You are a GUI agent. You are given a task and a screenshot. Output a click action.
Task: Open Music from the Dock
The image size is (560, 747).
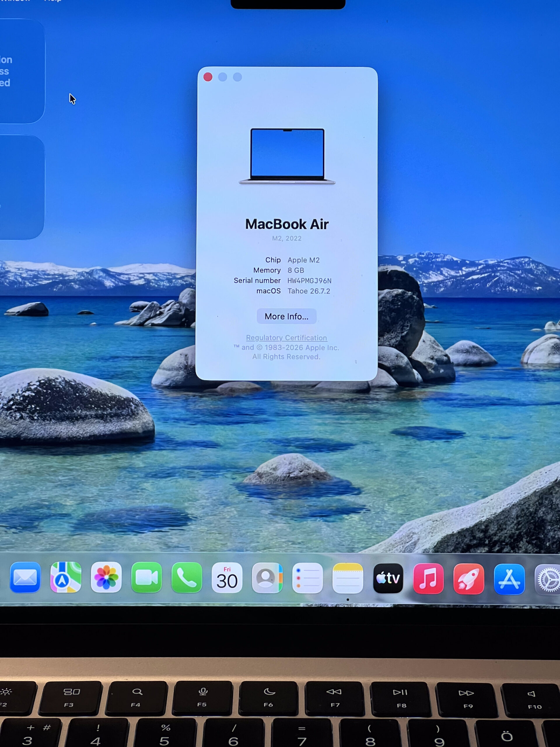coord(428,578)
